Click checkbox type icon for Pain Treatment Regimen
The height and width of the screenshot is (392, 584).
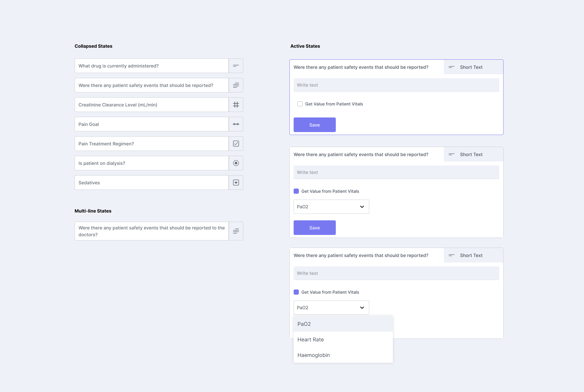(x=236, y=144)
